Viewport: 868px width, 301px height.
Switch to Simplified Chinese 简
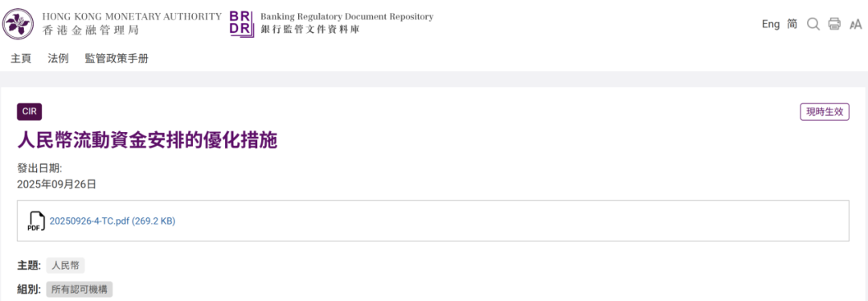pos(792,24)
